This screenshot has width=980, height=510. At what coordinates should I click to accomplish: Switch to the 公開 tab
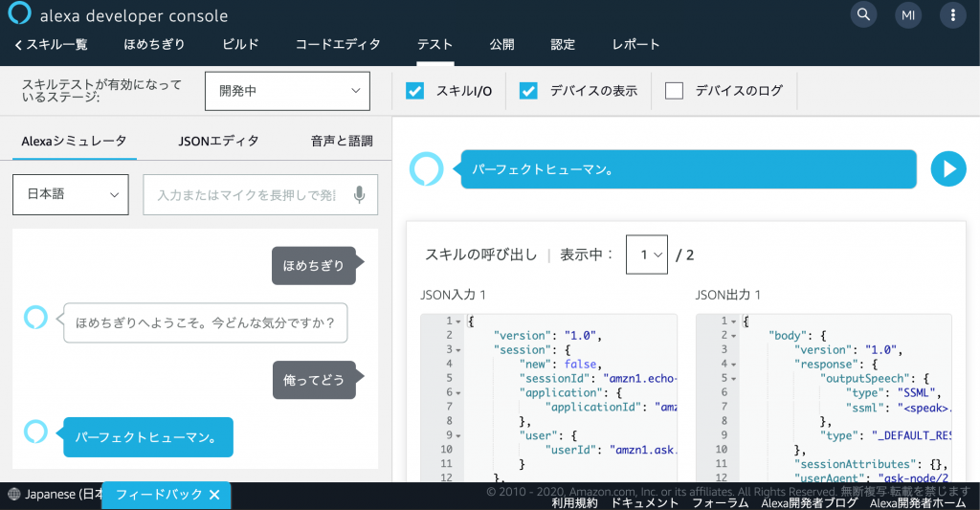pyautogui.click(x=501, y=44)
